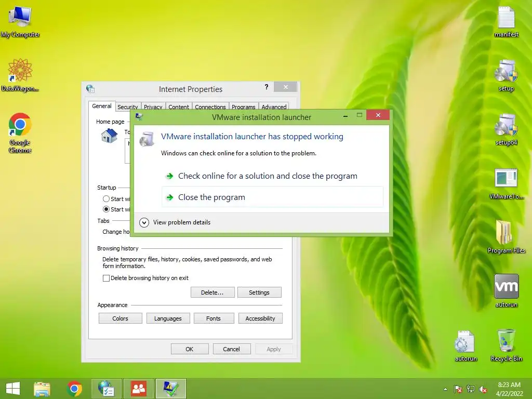Image resolution: width=532 pixels, height=399 pixels.
Task: Close the VMware installation launcher window
Action: click(378, 115)
